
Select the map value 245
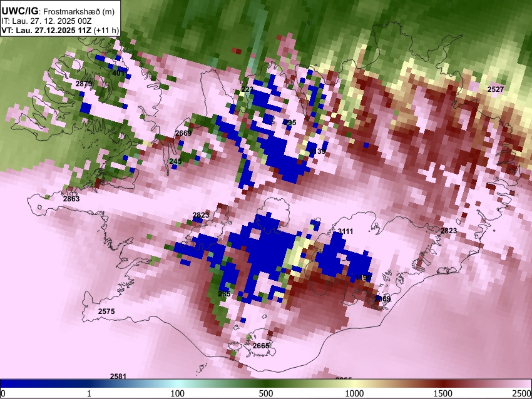click(x=175, y=161)
